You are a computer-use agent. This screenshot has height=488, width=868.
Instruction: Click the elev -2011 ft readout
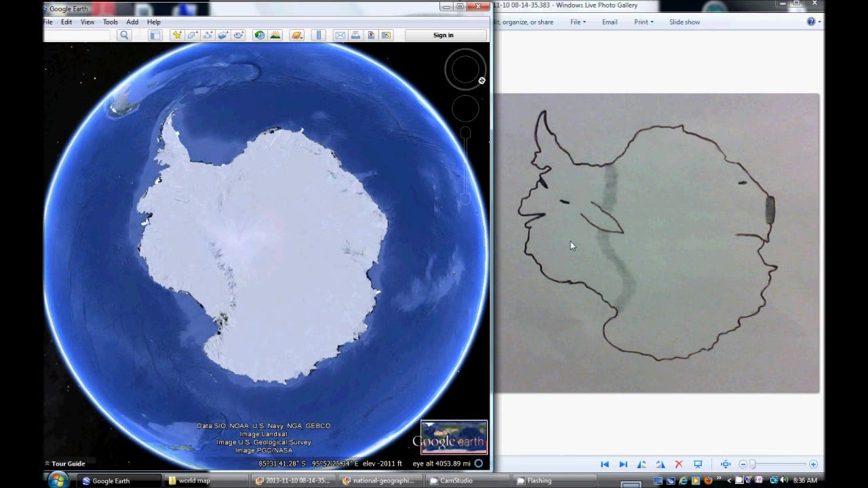pyautogui.click(x=382, y=464)
